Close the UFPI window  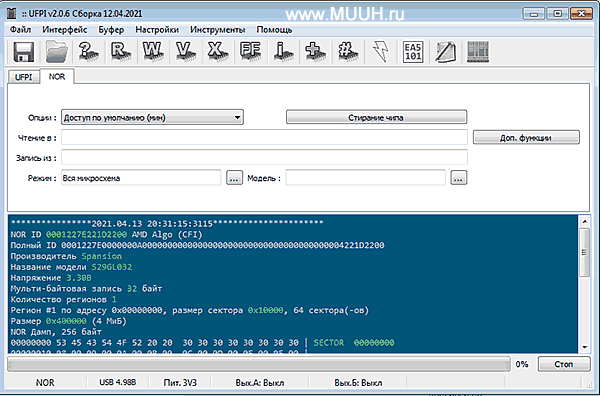(581, 14)
